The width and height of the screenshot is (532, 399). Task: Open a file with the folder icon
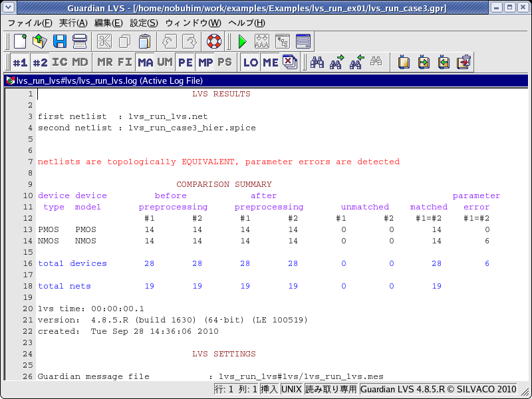40,41
